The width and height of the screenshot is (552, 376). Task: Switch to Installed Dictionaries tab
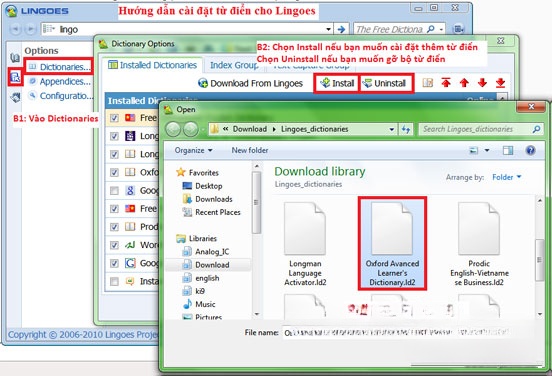click(152, 65)
